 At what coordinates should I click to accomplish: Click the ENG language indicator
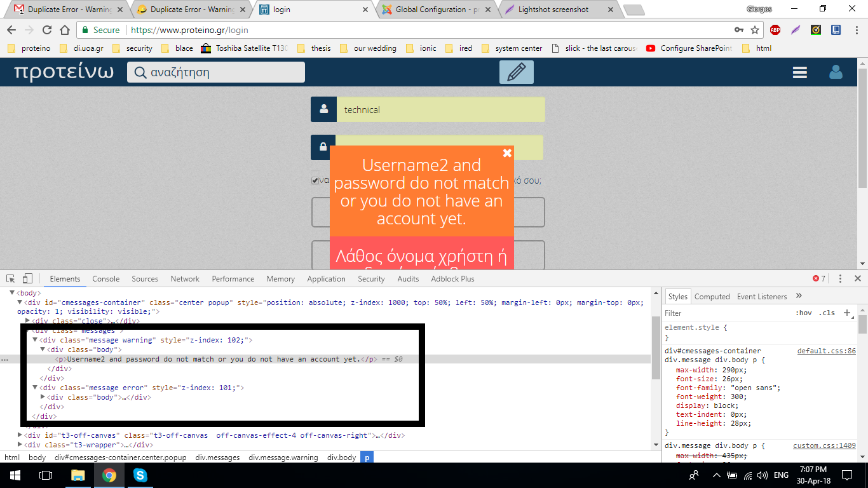781,475
